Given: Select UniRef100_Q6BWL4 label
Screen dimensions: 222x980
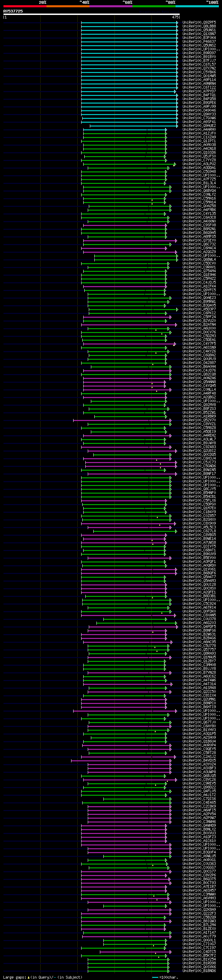Looking at the screenshot, I should click(x=199, y=259).
